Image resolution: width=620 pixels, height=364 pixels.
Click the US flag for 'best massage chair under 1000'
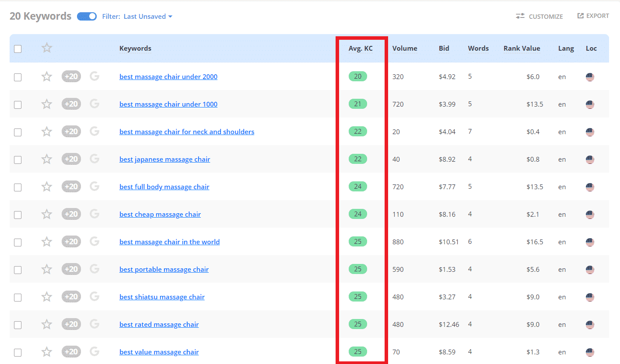590,104
